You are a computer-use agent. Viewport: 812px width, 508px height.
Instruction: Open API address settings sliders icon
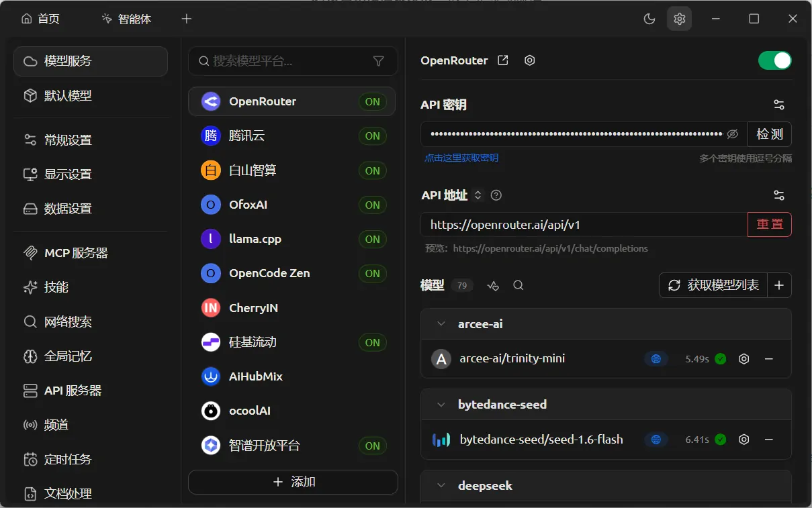[x=778, y=195]
